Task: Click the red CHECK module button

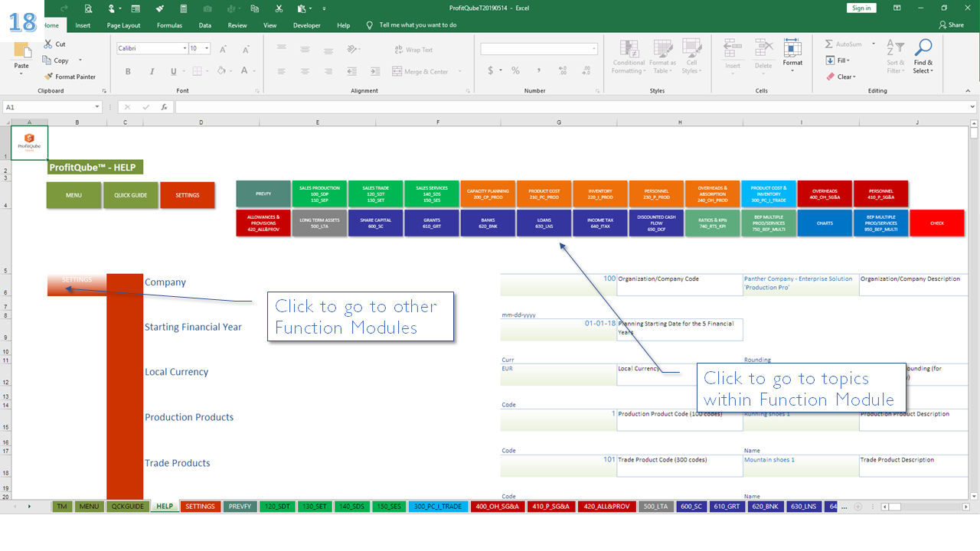Action: click(937, 223)
